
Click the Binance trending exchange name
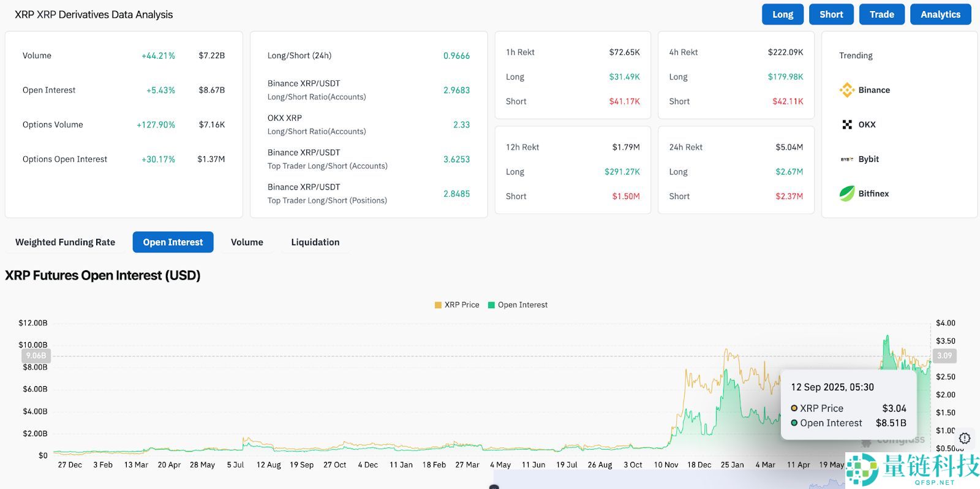tap(874, 90)
